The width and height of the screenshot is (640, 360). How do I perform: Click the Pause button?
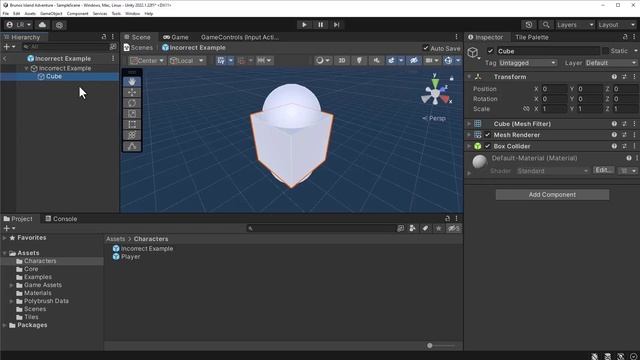click(320, 25)
